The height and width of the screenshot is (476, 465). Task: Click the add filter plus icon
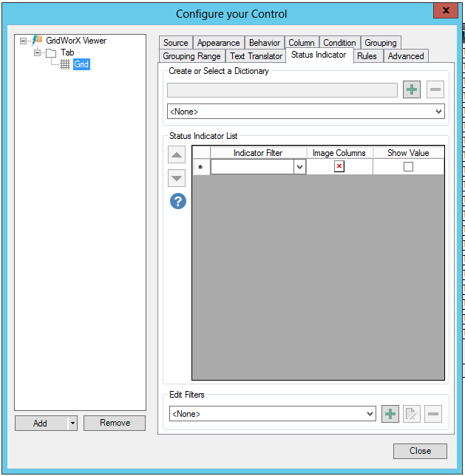[390, 414]
